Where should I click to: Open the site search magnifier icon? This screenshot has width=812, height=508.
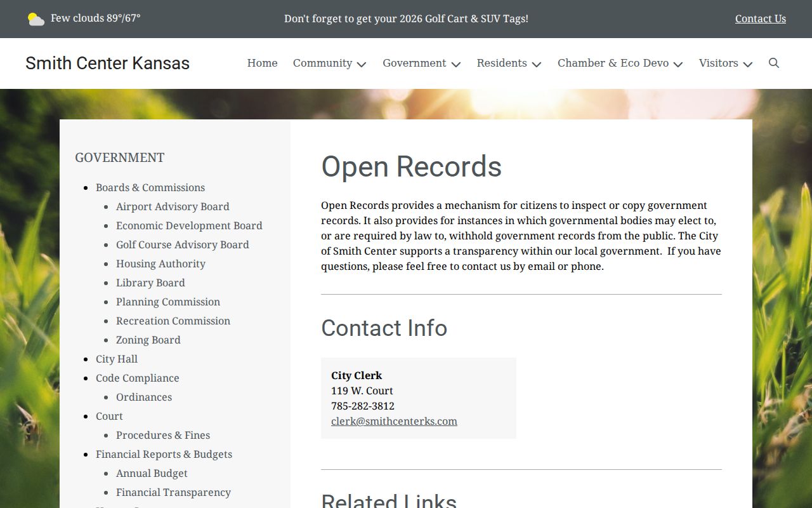774,63
